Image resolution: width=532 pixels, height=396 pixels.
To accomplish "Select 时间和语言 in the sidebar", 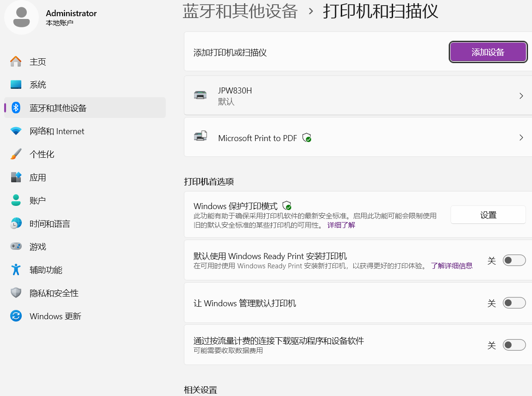I will point(85,223).
